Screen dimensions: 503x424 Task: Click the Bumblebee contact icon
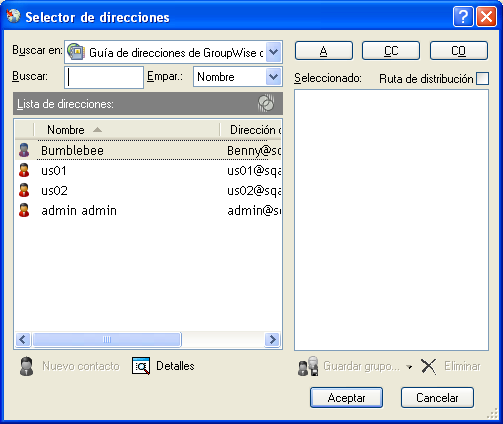coord(24,150)
